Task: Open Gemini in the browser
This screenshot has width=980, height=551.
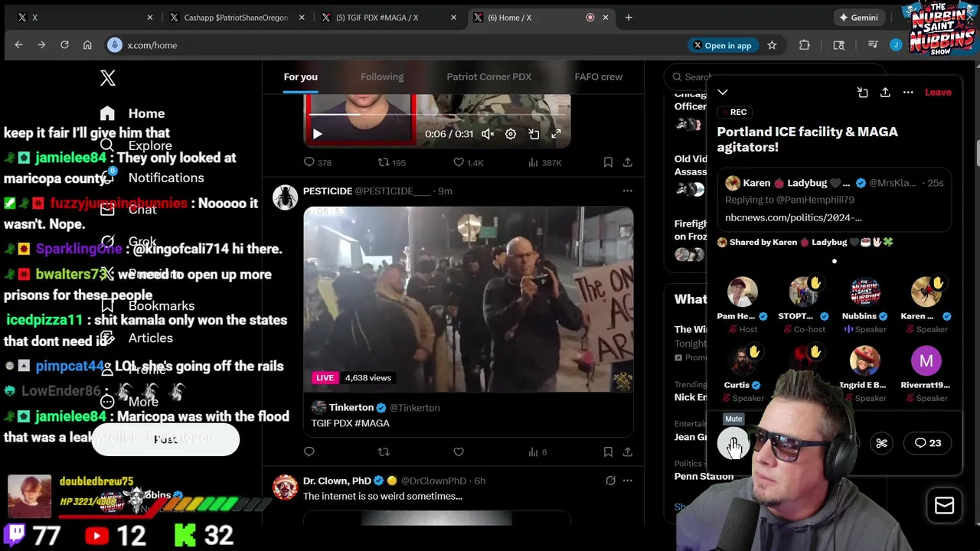Action: click(x=858, y=17)
